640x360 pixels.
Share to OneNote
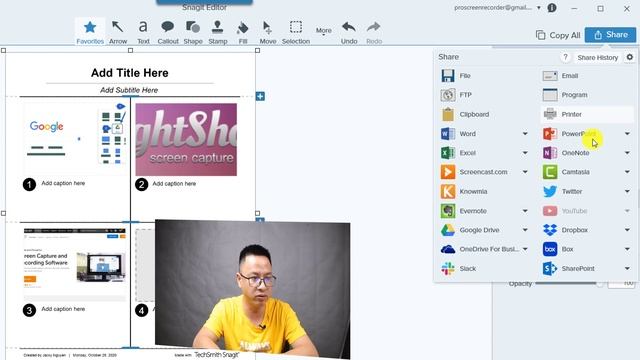(566, 153)
